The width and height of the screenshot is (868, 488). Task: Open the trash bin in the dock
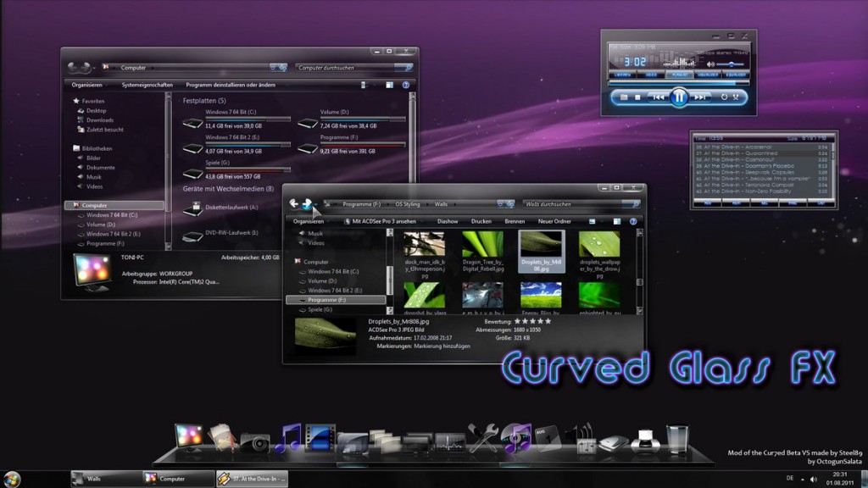coord(677,439)
